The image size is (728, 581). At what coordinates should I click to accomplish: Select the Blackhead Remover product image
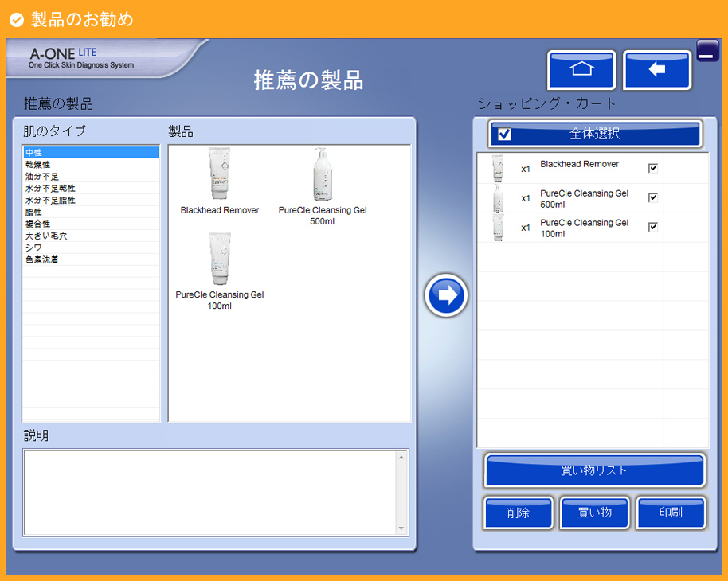coord(219,174)
